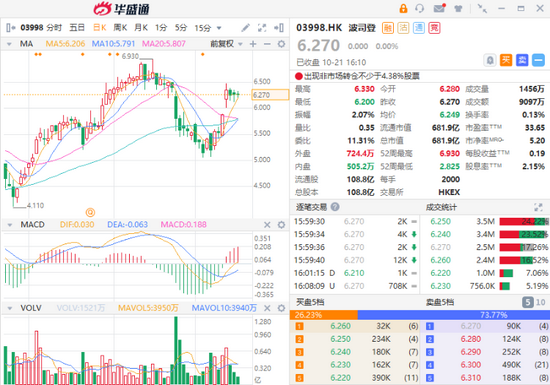Collapse right quote panel icon
The image size is (550, 385).
(279, 28)
